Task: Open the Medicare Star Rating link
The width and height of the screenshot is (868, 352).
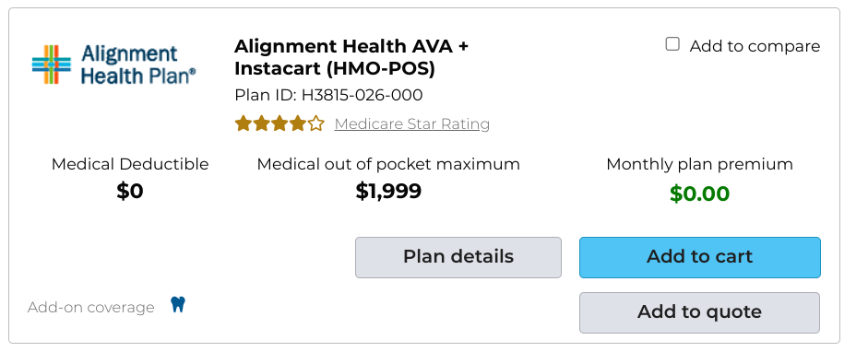Action: pyautogui.click(x=411, y=123)
